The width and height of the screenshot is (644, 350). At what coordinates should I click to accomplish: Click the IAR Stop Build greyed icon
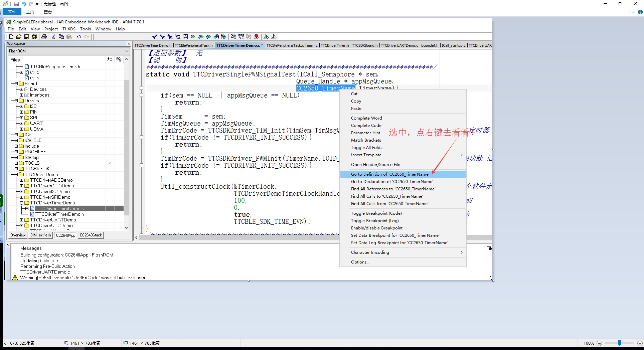click(249, 37)
